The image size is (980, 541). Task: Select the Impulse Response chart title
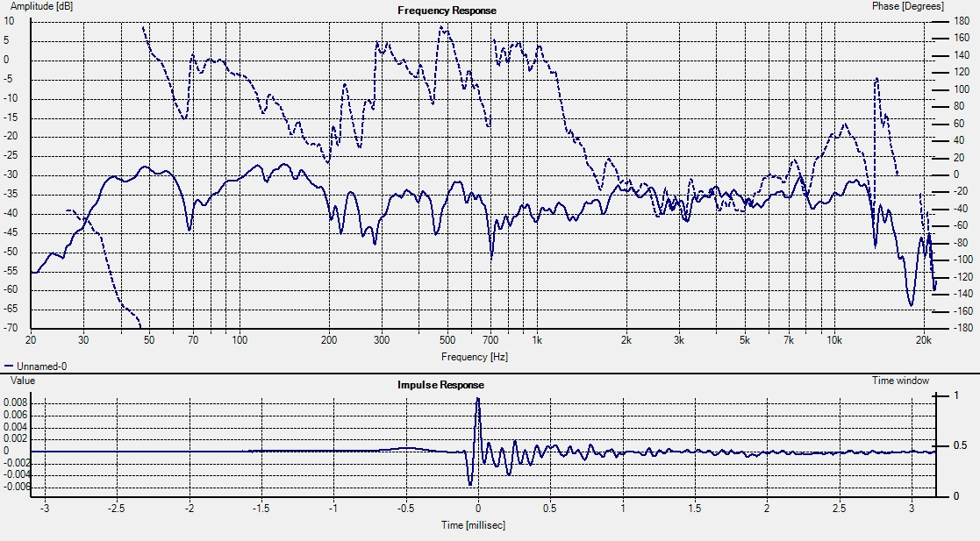click(x=440, y=385)
